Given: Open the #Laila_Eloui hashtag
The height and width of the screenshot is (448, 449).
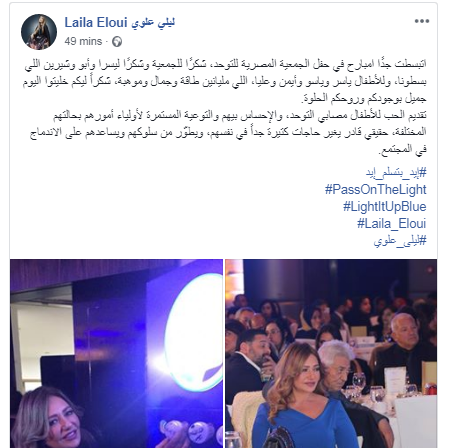Looking at the screenshot, I should pos(392,223).
